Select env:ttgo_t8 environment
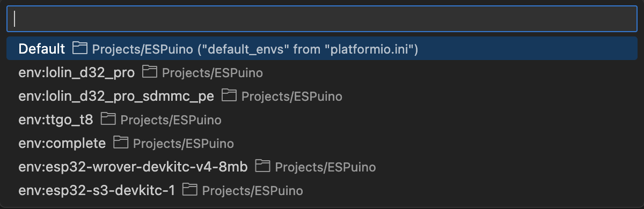Image resolution: width=644 pixels, height=209 pixels. pyautogui.click(x=322, y=120)
